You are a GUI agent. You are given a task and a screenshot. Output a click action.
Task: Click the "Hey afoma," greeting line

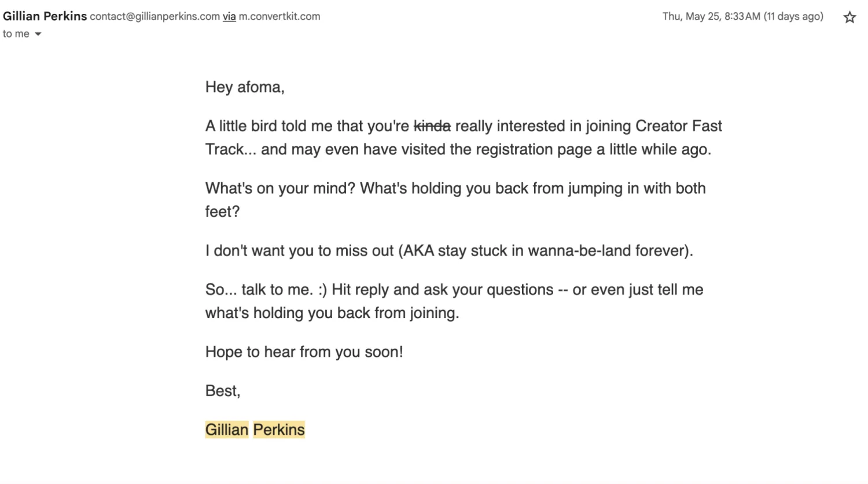point(245,87)
